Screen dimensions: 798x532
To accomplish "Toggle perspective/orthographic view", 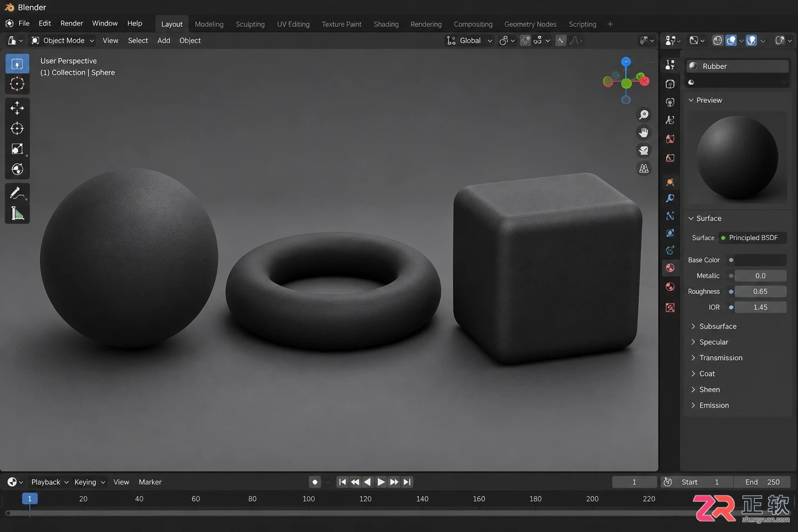I will click(644, 168).
